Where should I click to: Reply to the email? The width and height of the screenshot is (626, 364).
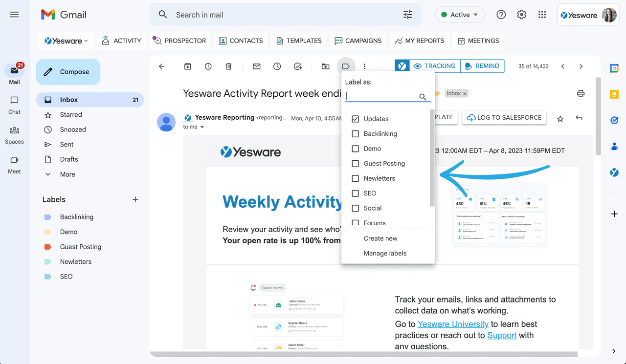579,118
